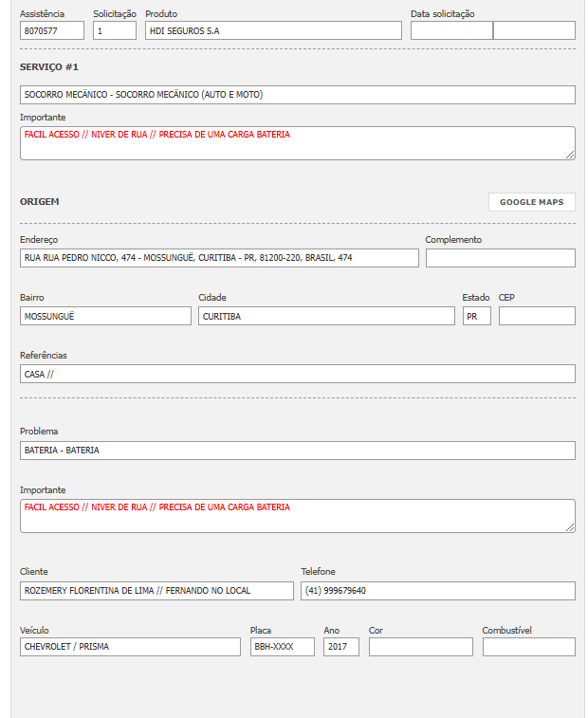Click the Cidade field showing Curitiba
Screen dimensions: 588x718
326,316
